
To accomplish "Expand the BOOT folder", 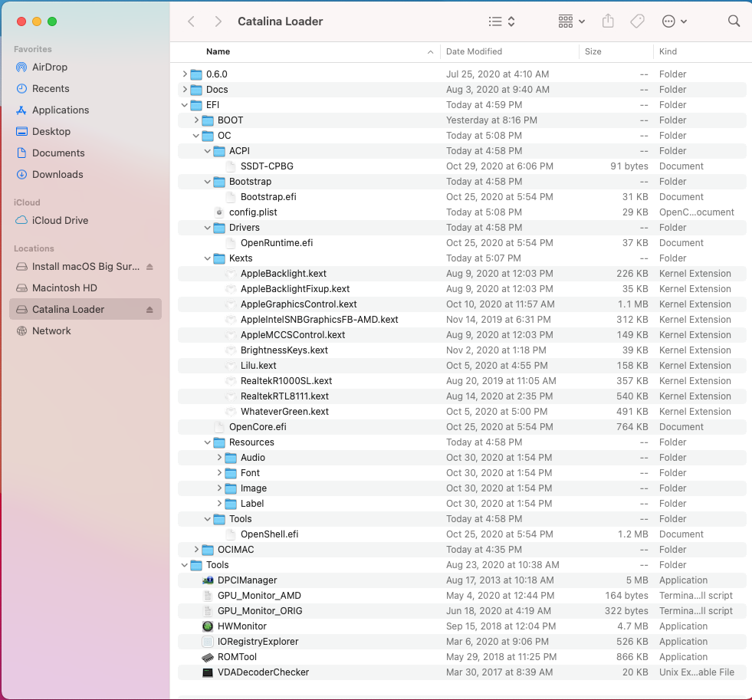I will [196, 120].
